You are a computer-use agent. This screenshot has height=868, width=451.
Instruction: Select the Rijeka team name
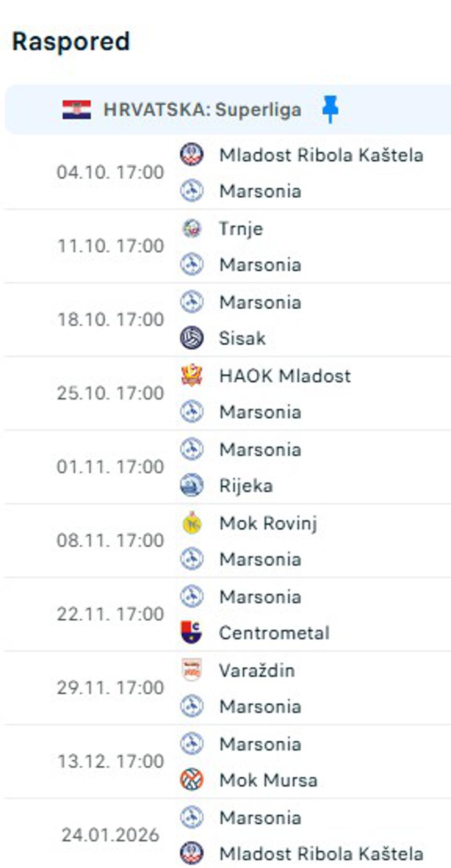[x=246, y=485]
